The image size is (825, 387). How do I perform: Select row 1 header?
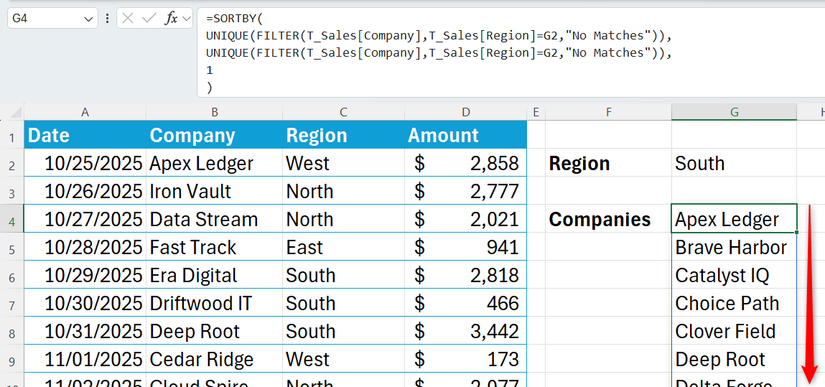12,135
